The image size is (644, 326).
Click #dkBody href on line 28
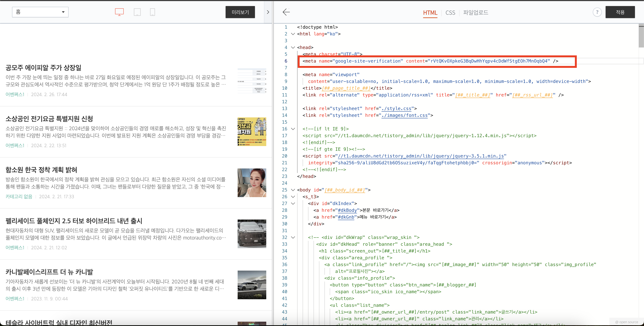(x=347, y=210)
